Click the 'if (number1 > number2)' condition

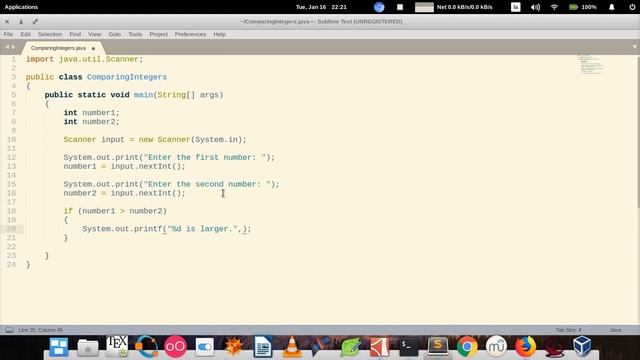tap(115, 211)
